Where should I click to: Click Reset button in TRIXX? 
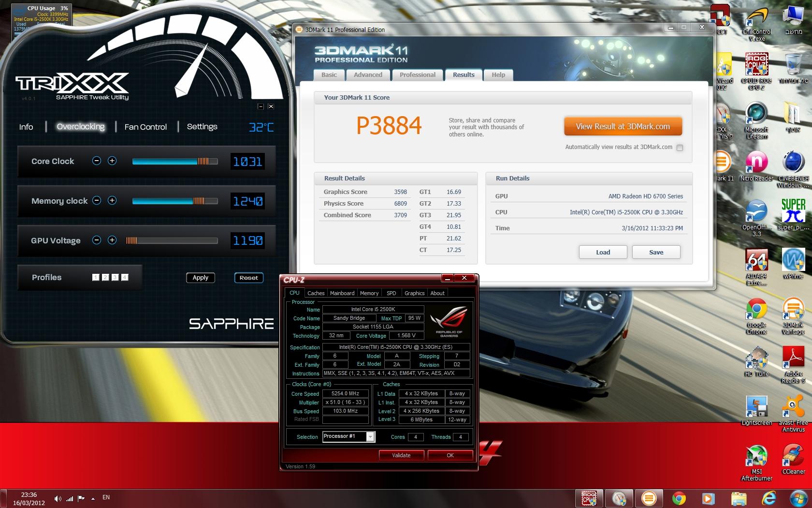(x=249, y=278)
